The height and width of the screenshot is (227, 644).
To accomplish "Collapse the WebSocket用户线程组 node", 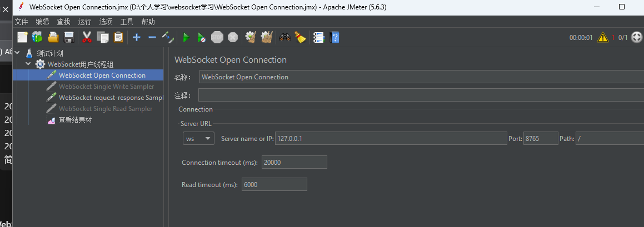I will tap(28, 64).
